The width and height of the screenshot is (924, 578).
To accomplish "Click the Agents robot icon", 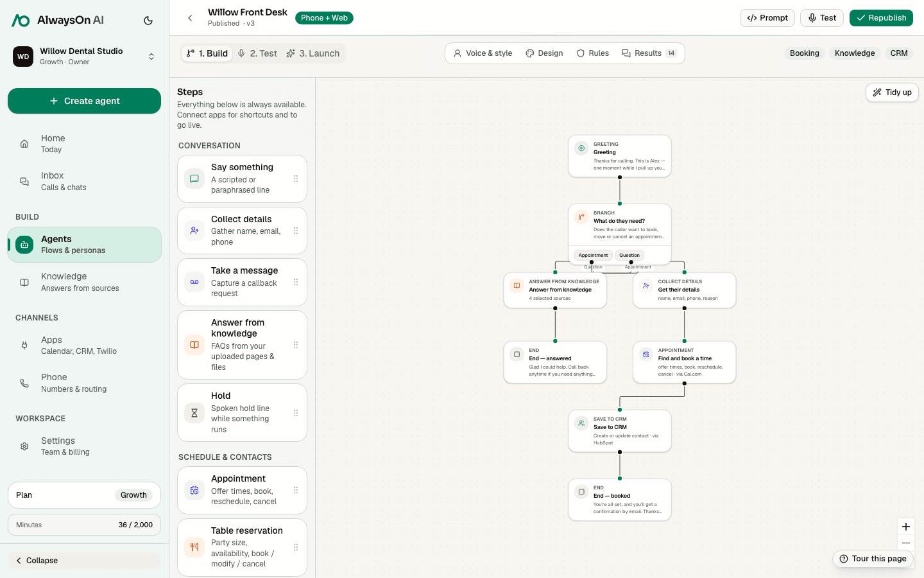I will pyautogui.click(x=24, y=245).
